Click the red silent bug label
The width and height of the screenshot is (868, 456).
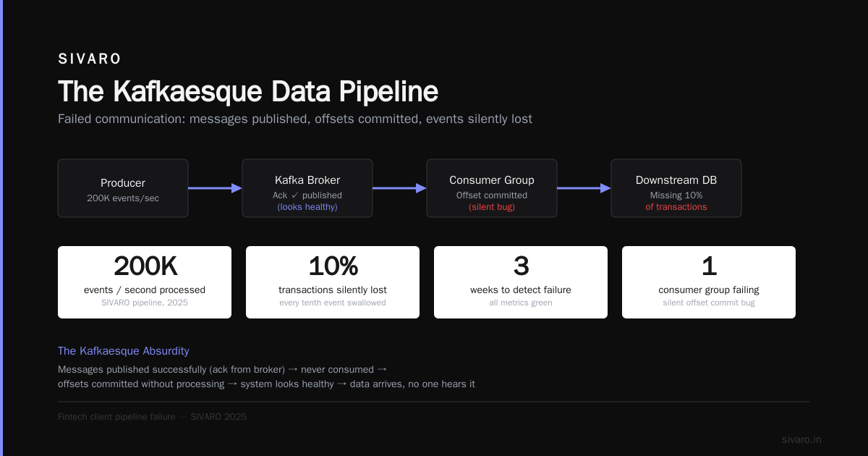[492, 207]
